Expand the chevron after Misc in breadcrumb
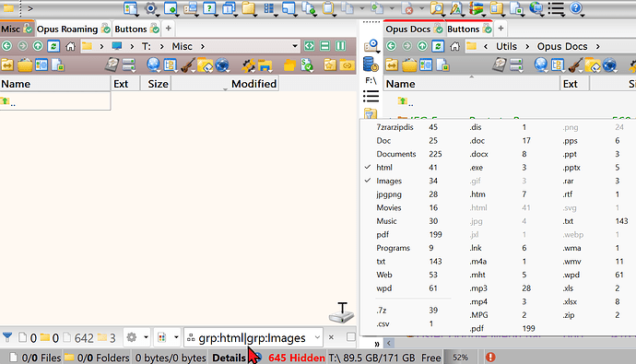Viewport: 636px width, 364px height. tap(203, 47)
